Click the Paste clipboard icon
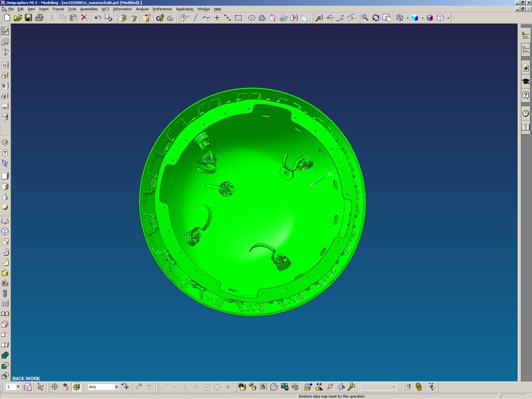 (74, 18)
